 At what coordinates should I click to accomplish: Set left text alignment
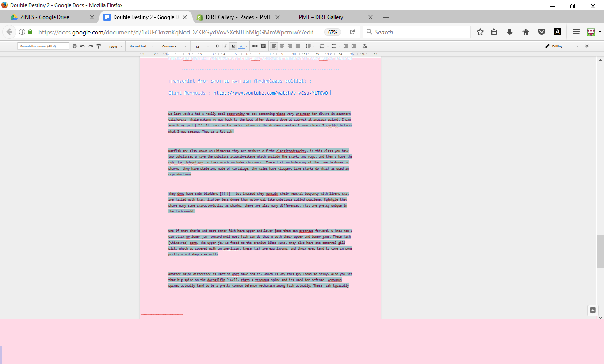274,46
